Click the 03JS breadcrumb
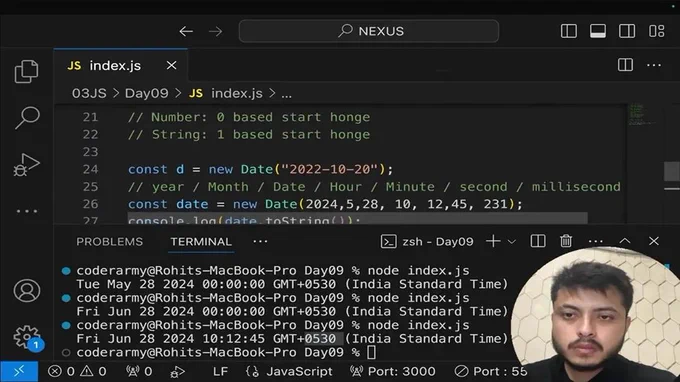Image resolution: width=680 pixels, height=382 pixels. 89,93
